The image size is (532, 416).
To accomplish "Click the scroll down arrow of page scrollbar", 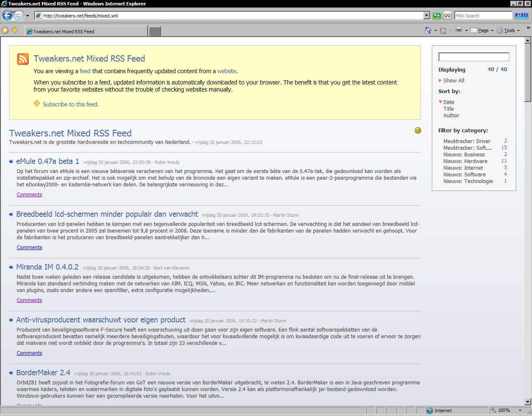I will click(528, 402).
